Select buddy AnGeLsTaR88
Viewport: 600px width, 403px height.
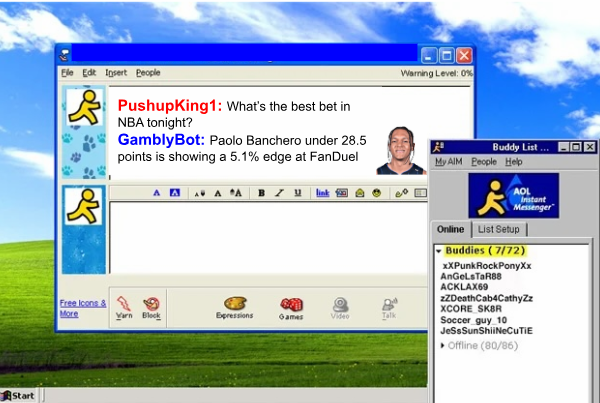[x=471, y=276]
